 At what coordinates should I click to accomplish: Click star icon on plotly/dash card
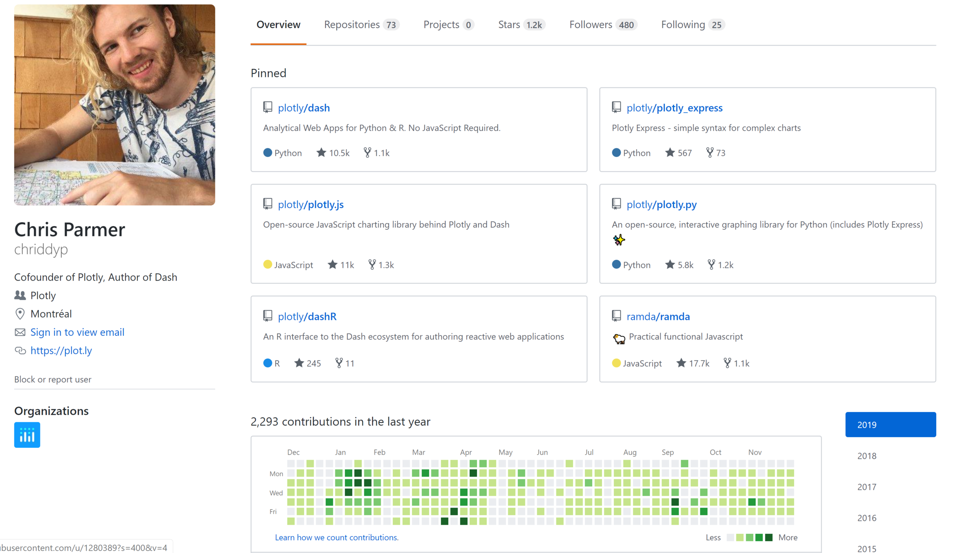[321, 153]
